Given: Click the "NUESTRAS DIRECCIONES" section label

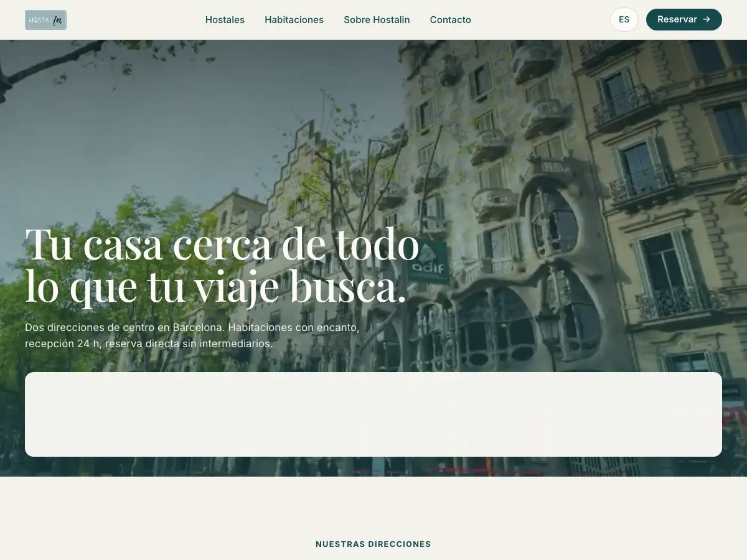Looking at the screenshot, I should coord(374,544).
